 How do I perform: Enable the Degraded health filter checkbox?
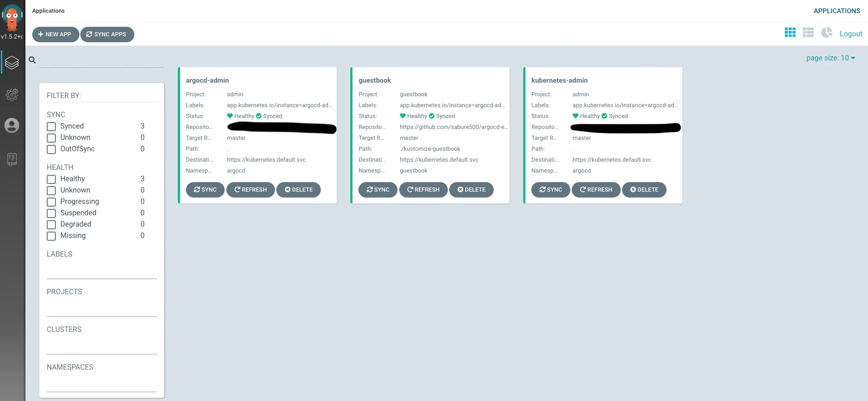pos(51,225)
